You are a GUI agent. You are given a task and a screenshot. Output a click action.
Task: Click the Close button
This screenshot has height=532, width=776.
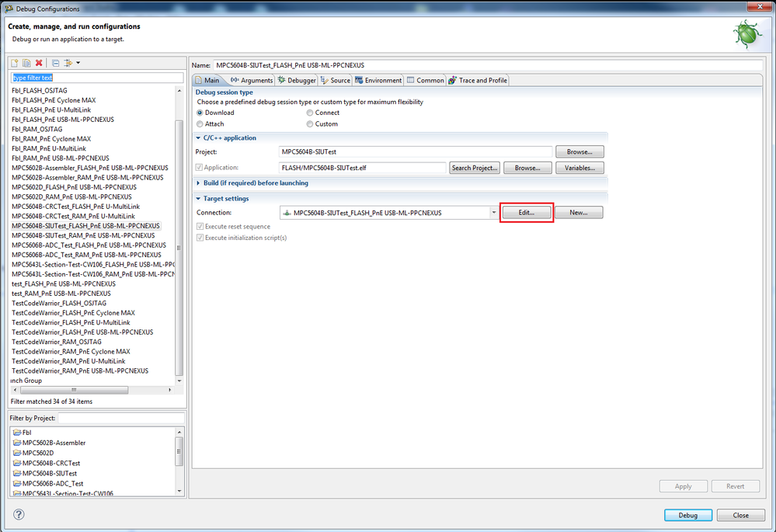click(x=741, y=515)
